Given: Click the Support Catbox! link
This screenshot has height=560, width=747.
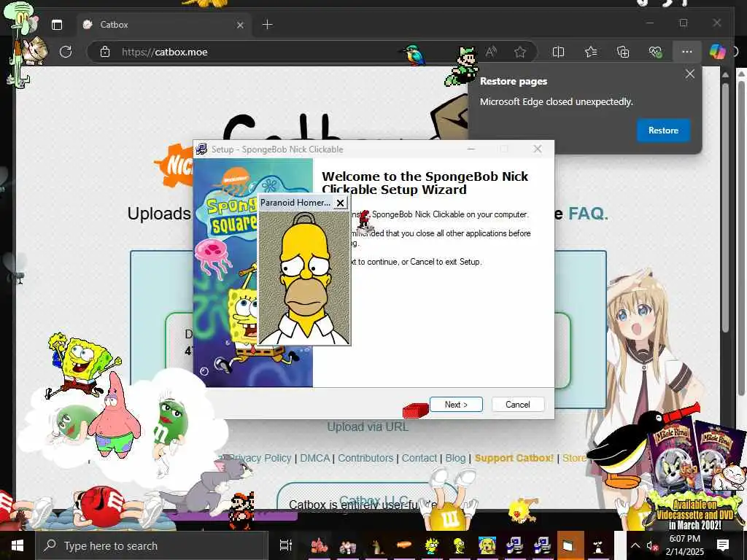Looking at the screenshot, I should coord(514,458).
